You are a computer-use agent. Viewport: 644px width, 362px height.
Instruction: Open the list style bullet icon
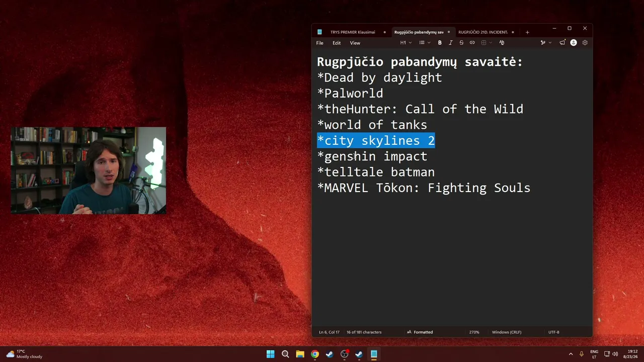click(x=422, y=43)
